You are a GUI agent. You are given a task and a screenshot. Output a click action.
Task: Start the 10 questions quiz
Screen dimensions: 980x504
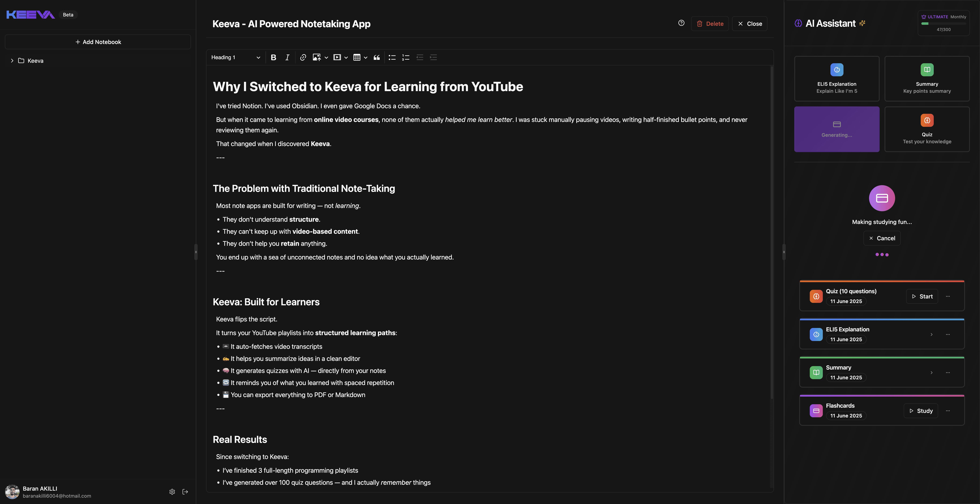pyautogui.click(x=922, y=296)
